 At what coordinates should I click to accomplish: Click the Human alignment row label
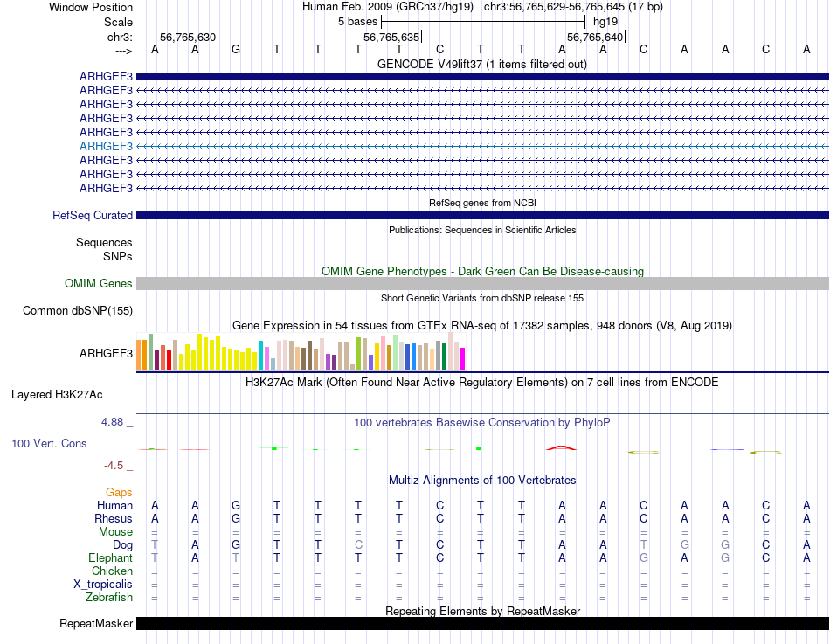[114, 506]
